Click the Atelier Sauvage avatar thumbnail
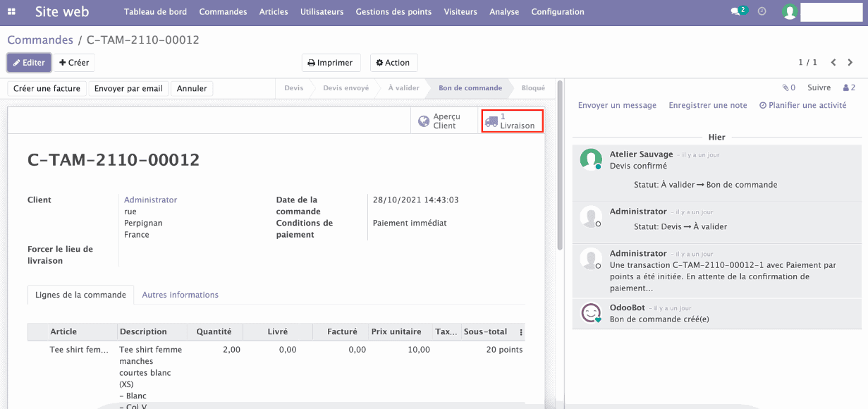 pos(590,159)
